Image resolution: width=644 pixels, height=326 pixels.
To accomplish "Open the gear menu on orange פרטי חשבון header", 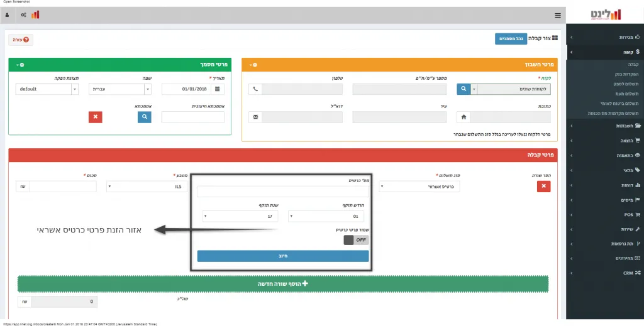I will pyautogui.click(x=253, y=65).
